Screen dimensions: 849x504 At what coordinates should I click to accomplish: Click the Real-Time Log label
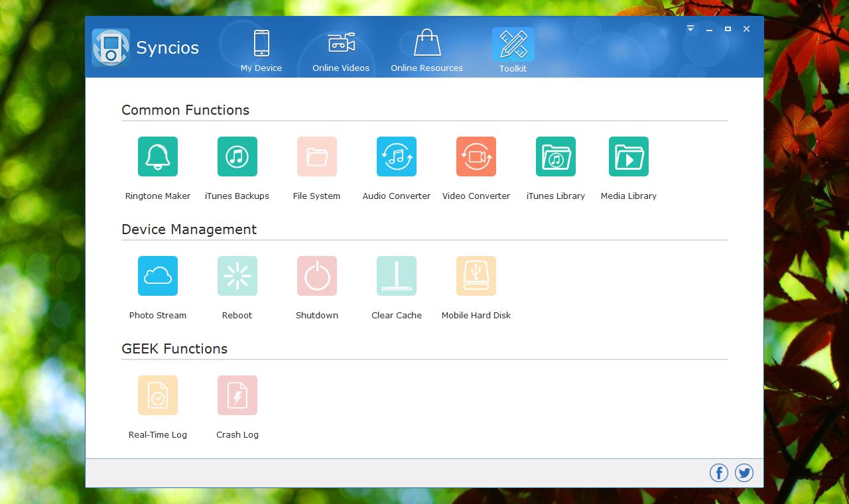point(158,435)
